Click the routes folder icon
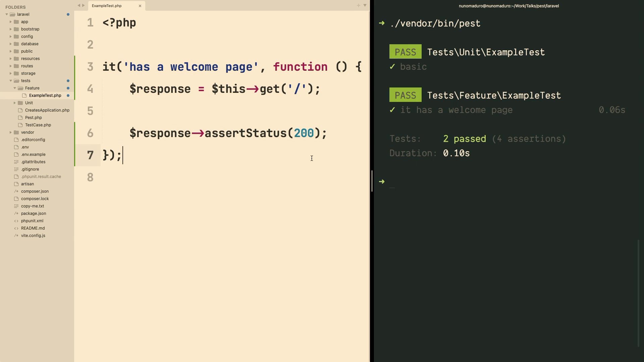 [x=16, y=66]
